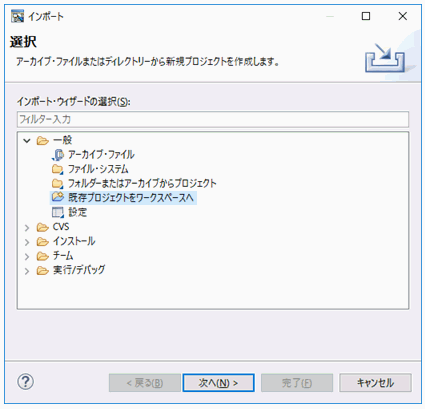Focus the フィルター入力 text field
The height and width of the screenshot is (409, 425).
[x=213, y=119]
